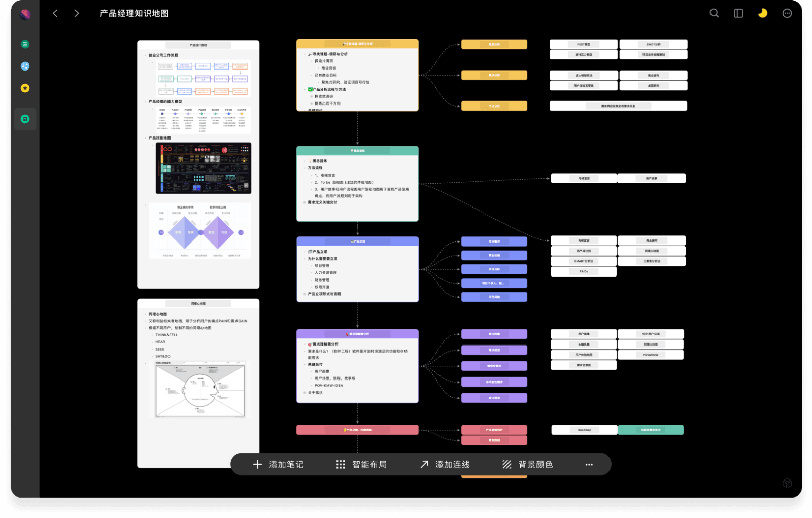Toggle the side panel layout icon
Image resolution: width=812 pixels, height=518 pixels.
738,13
